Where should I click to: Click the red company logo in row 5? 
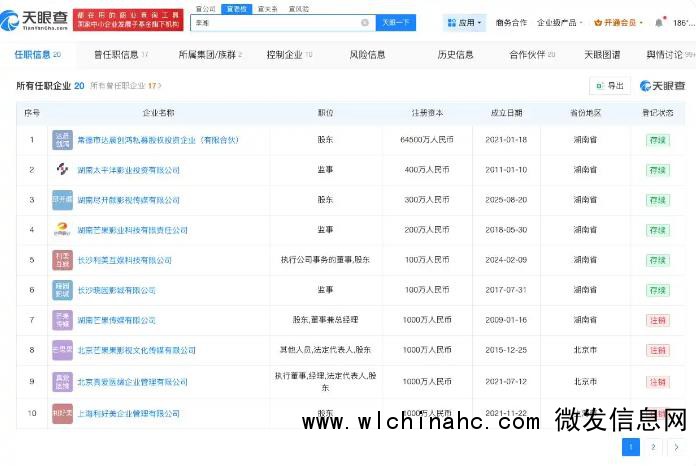pyautogui.click(x=62, y=260)
